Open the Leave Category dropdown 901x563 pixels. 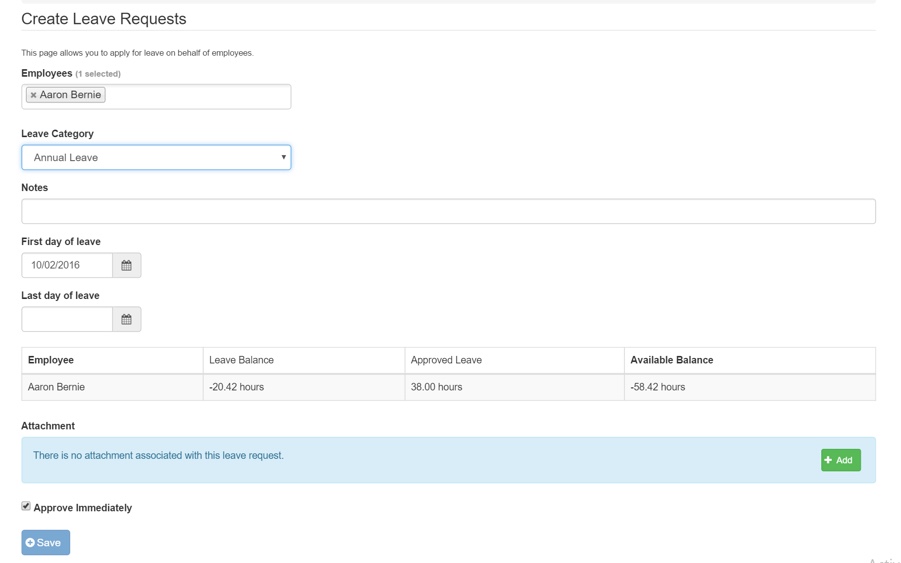coord(156,157)
